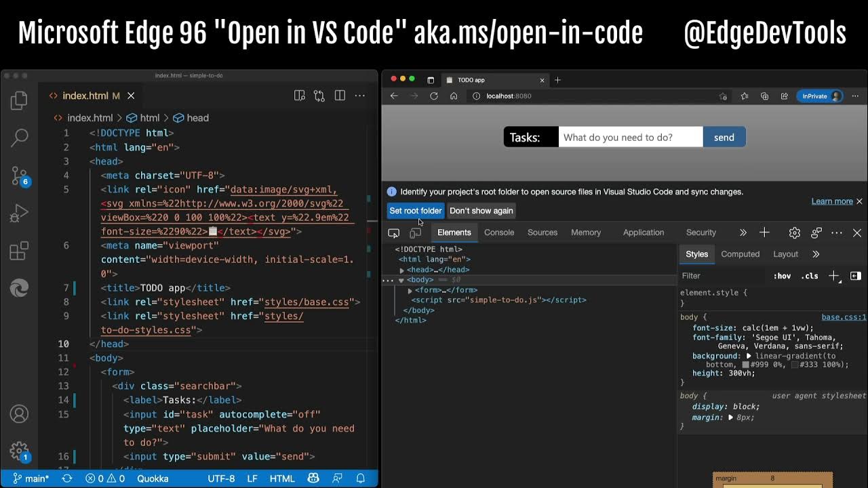Open errors and warnings count in status bar
The height and width of the screenshot is (488, 868).
[x=106, y=479]
